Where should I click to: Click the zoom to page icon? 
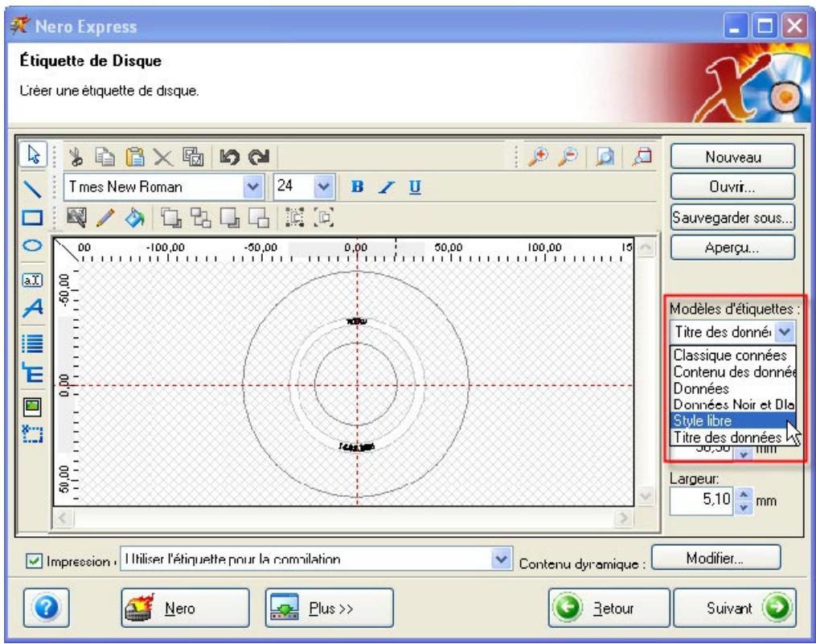[605, 156]
